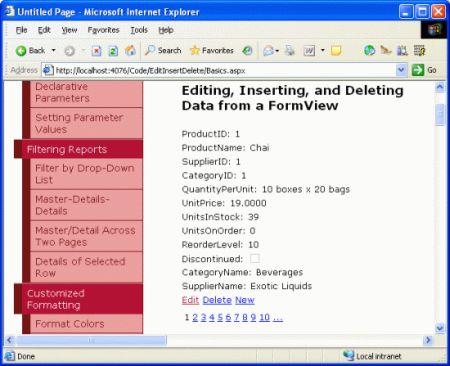Refresh the page with Refresh icon
450x366 pixels.
tap(113, 51)
